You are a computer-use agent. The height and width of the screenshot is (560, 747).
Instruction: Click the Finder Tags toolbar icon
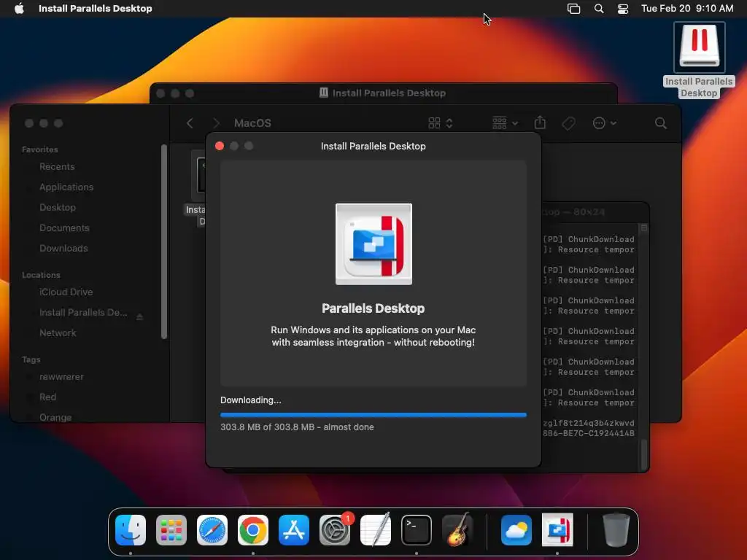click(x=568, y=123)
